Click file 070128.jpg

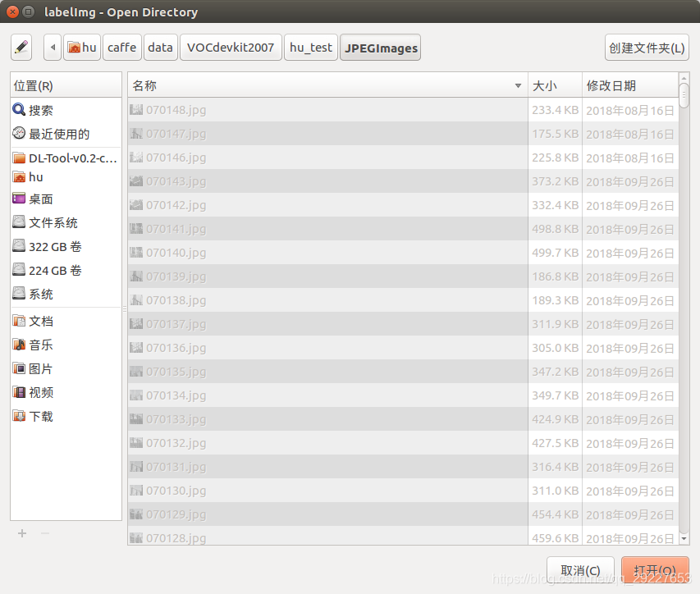[x=327, y=537]
